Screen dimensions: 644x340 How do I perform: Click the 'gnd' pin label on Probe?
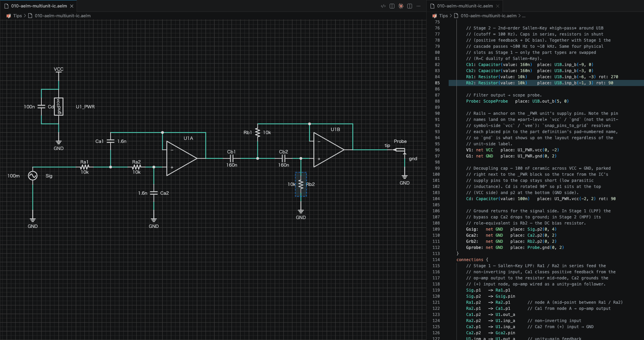[413, 158]
